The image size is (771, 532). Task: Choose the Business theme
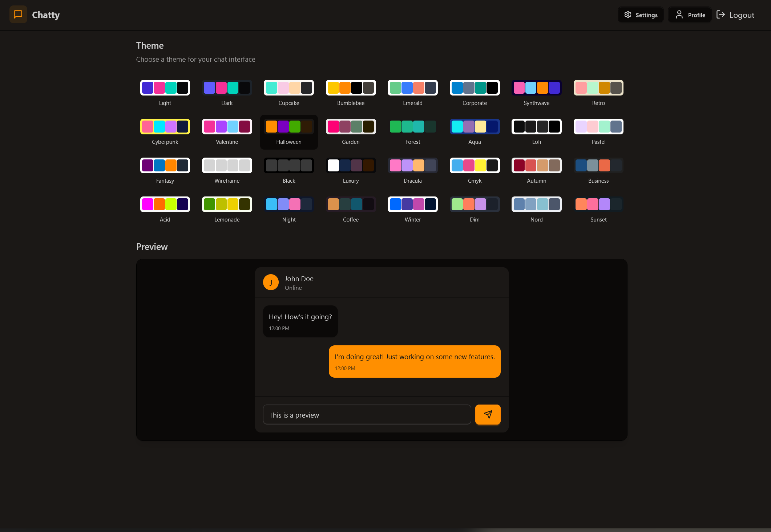click(x=598, y=171)
